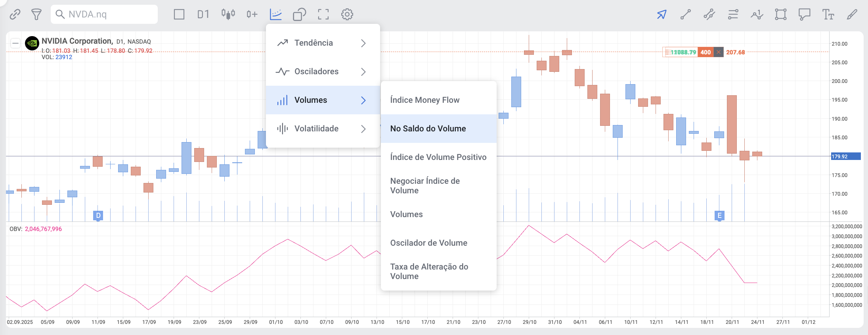Screen dimensions: 868x335
Task: Add the Índice Money Flow indicator
Action: click(x=439, y=100)
